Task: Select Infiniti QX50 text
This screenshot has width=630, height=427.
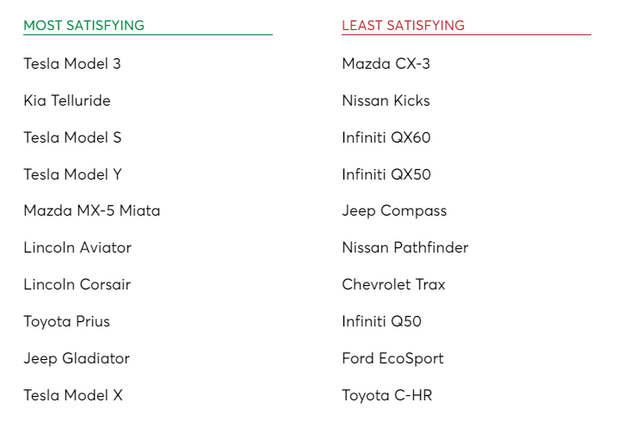Action: pyautogui.click(x=387, y=174)
